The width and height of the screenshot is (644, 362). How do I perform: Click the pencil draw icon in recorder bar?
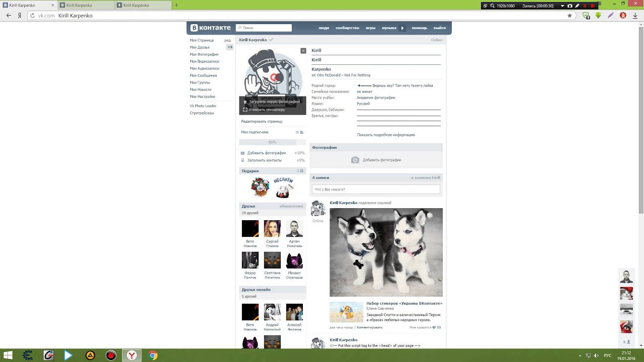tap(577, 6)
